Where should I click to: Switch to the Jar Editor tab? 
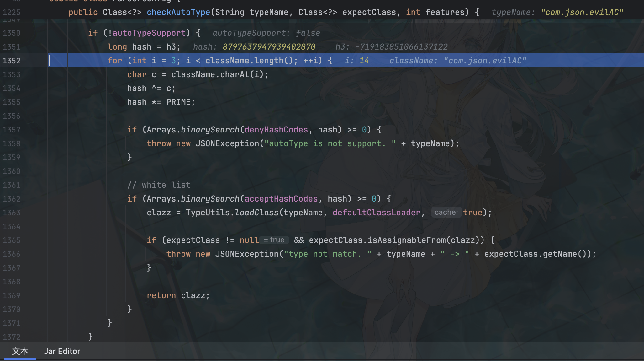click(62, 351)
